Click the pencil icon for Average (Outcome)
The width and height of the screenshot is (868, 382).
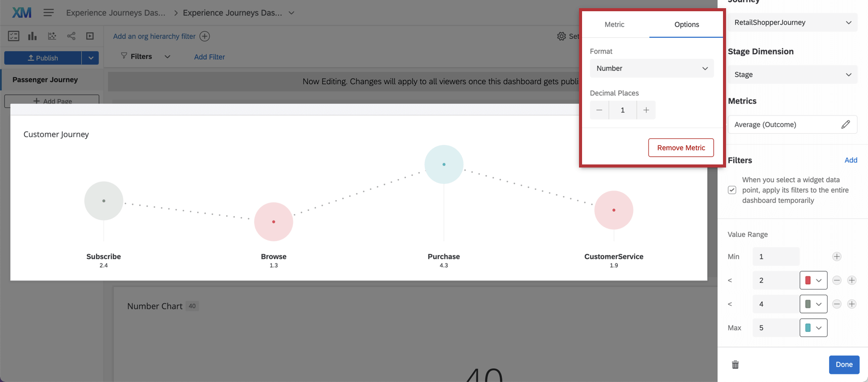point(846,125)
